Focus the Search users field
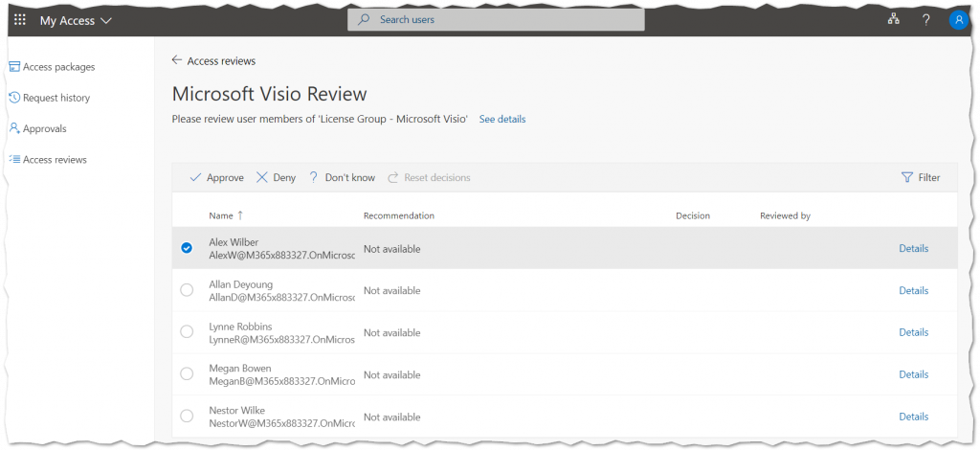Image resolution: width=980 pixels, height=451 pixels. click(496, 20)
